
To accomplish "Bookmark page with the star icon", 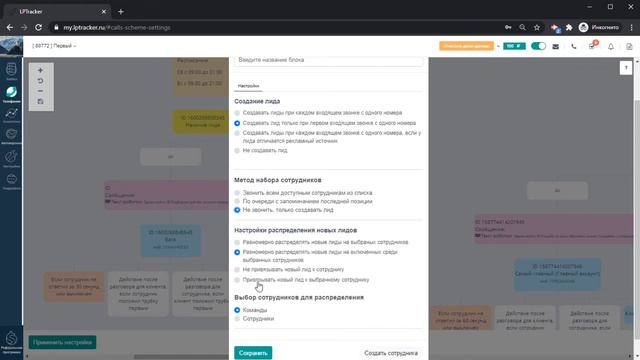I will coord(537,27).
